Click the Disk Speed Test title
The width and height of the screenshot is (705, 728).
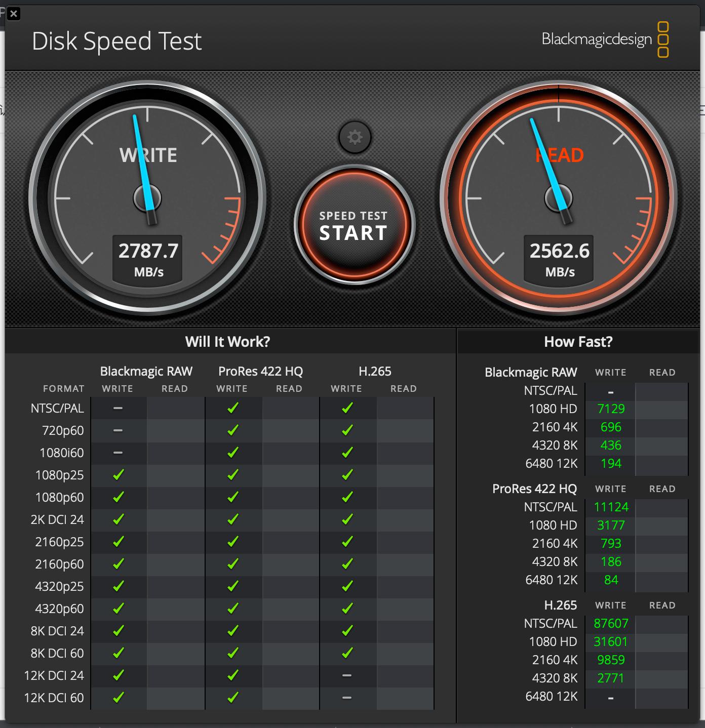[x=116, y=42]
